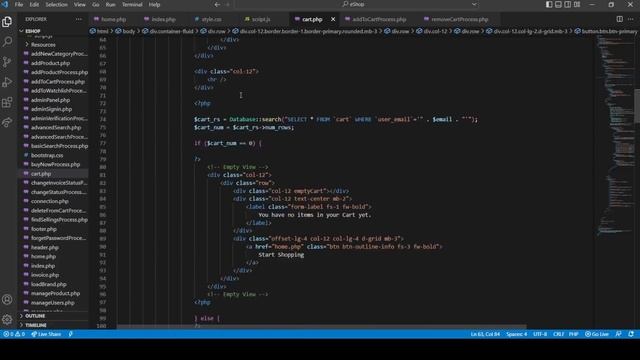This screenshot has height=360, width=640.
Task: Open the Terminal menu
Action: pyautogui.click(x=132, y=4)
